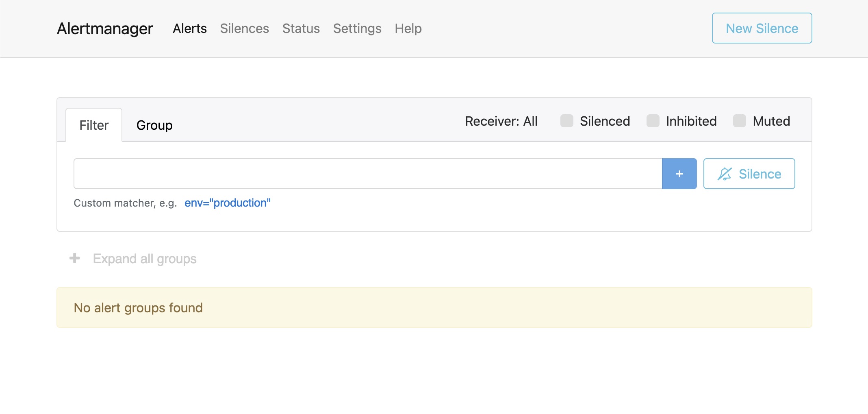Viewport: 868px width, 414px height.
Task: Click the Alertmanager home title
Action: coord(104,28)
